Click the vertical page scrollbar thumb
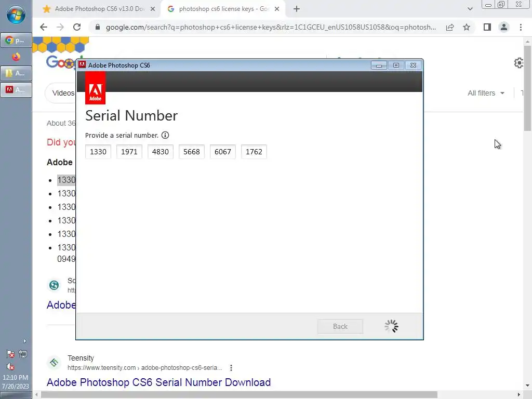 (527, 88)
